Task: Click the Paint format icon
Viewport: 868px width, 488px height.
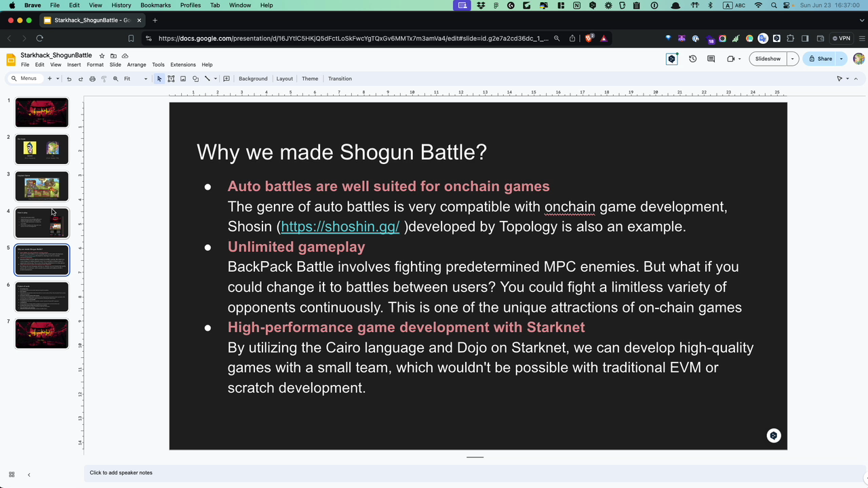Action: click(x=104, y=79)
